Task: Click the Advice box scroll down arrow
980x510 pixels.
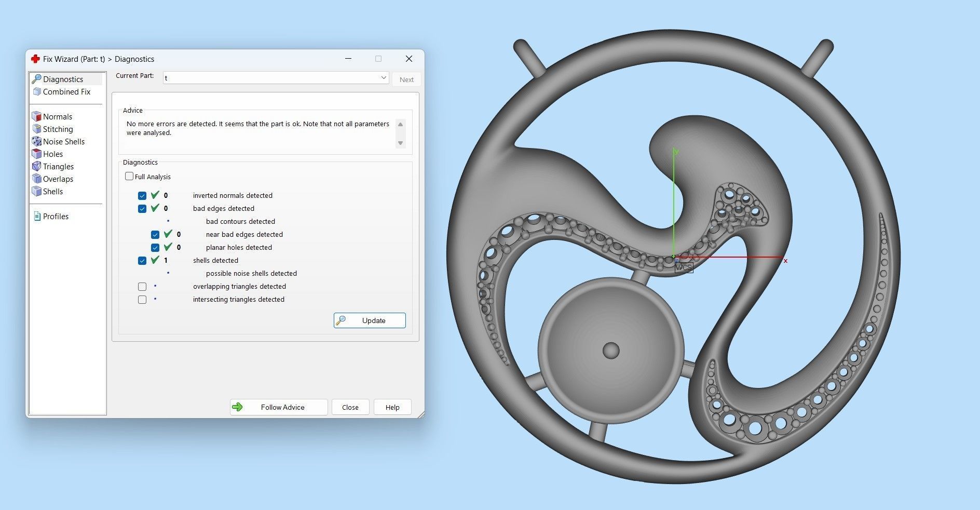Action: [400, 143]
